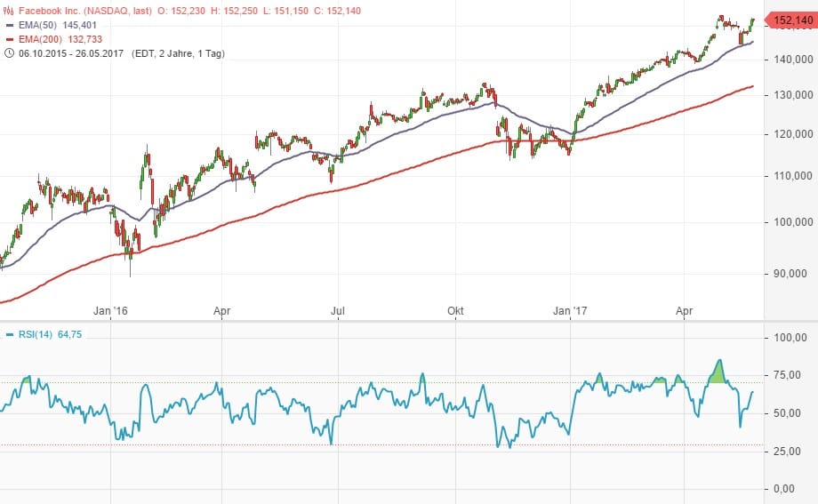Click the Jul time axis label
Screen dimensions: 818x504
click(x=338, y=311)
